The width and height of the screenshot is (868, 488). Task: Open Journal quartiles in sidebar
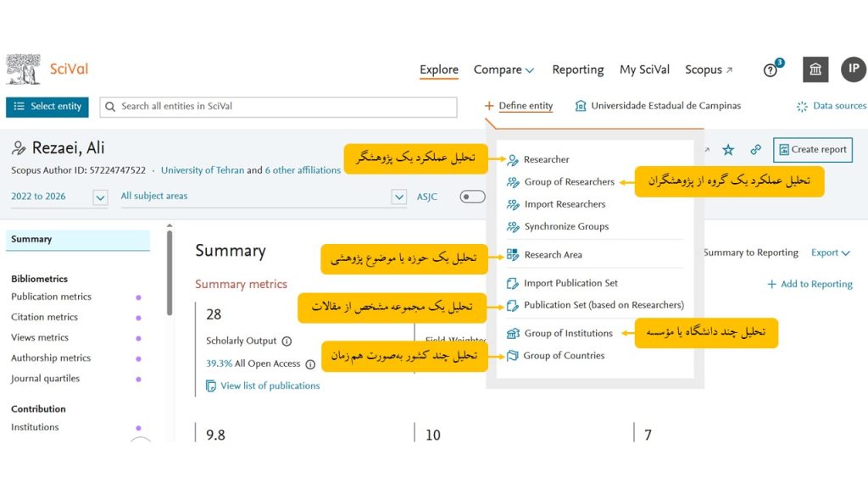click(46, 379)
